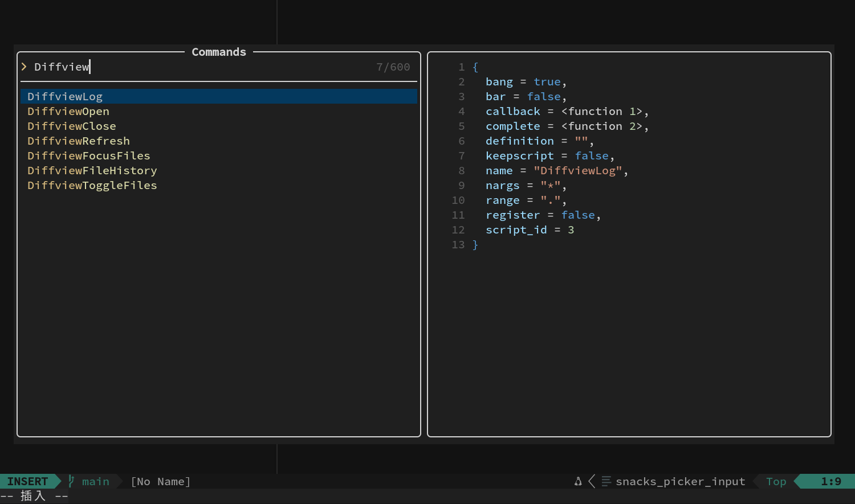The width and height of the screenshot is (855, 504).
Task: Click the 7/600 match counter
Action: click(393, 67)
